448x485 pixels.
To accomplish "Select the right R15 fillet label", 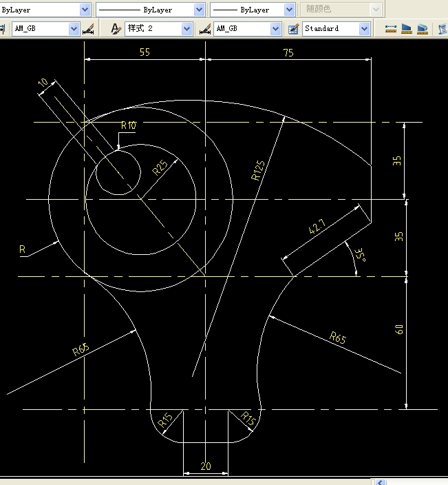I will click(248, 418).
